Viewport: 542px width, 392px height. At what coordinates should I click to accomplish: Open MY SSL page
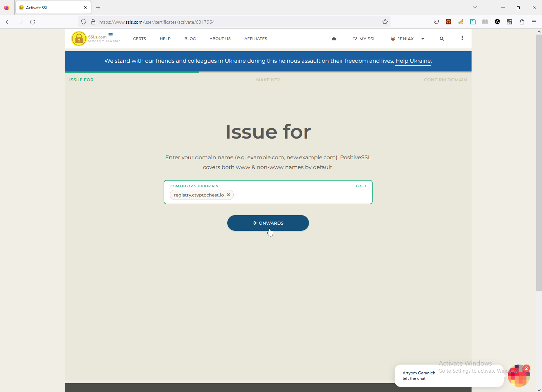pyautogui.click(x=364, y=39)
